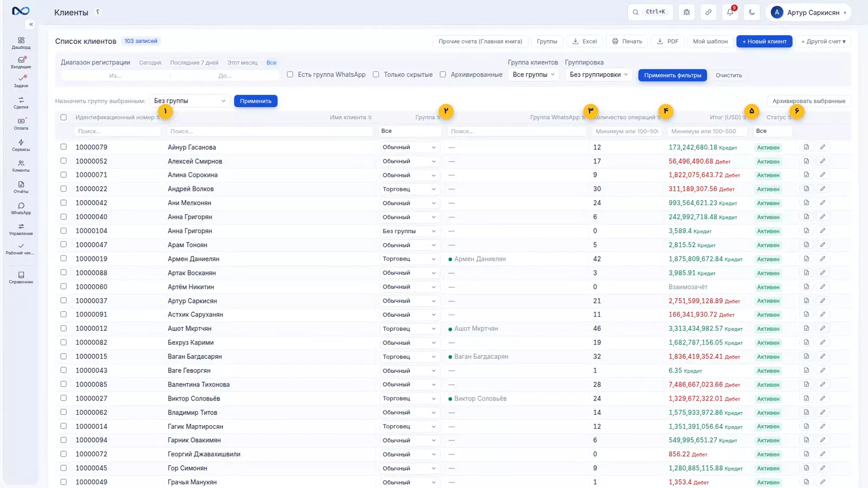Image resolution: width=868 pixels, height=488 pixels.
Task: Select the 'Этот месяц' range tab
Action: pyautogui.click(x=242, y=63)
